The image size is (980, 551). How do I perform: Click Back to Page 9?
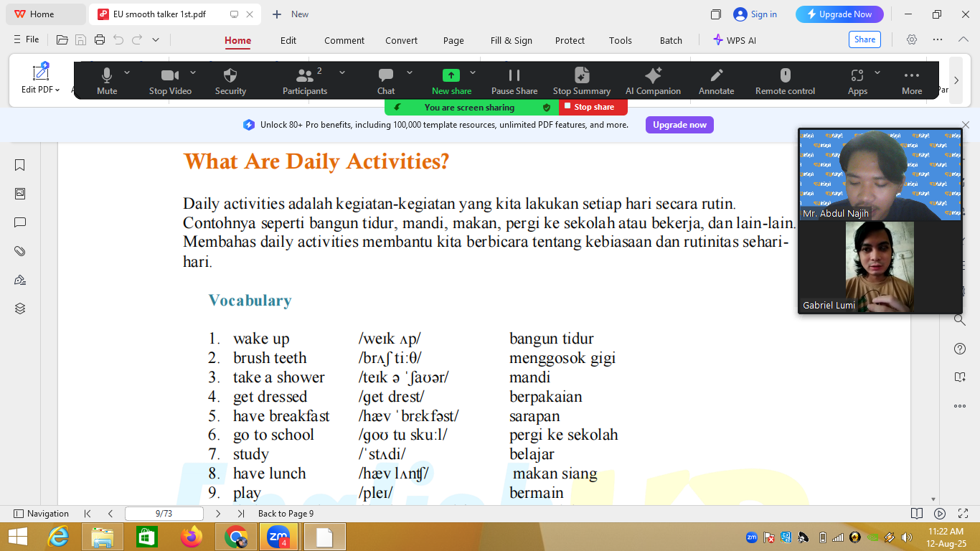tap(286, 514)
